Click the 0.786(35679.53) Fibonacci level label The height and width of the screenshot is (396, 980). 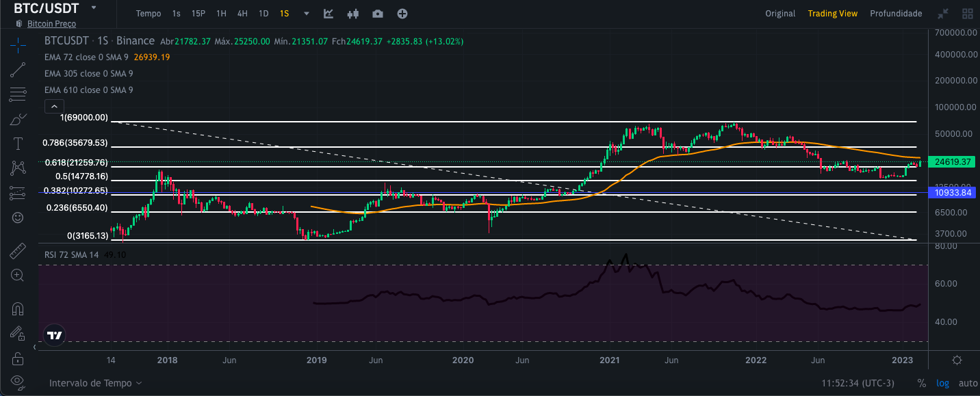pyautogui.click(x=75, y=143)
